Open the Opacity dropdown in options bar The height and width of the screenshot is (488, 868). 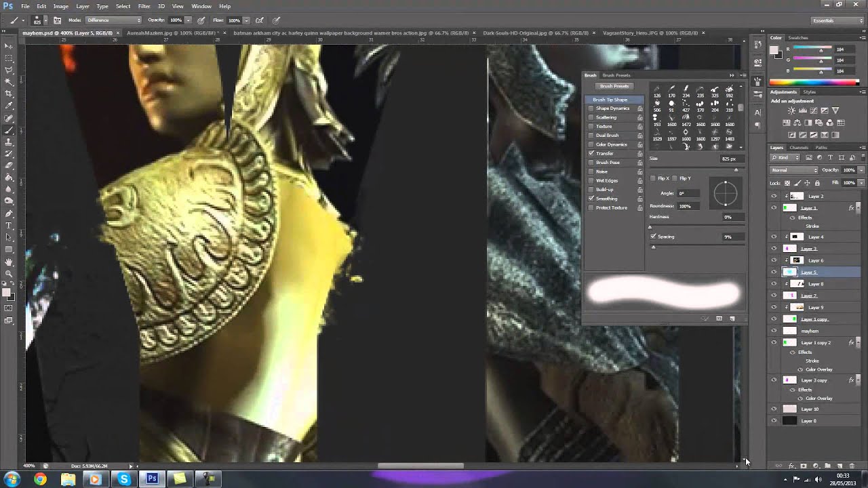188,20
